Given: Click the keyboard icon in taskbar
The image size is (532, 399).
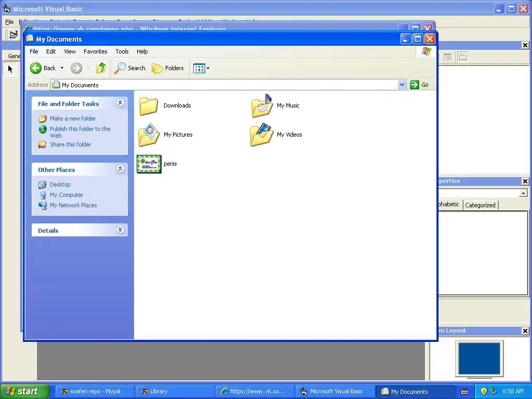Looking at the screenshot, I should [464, 392].
